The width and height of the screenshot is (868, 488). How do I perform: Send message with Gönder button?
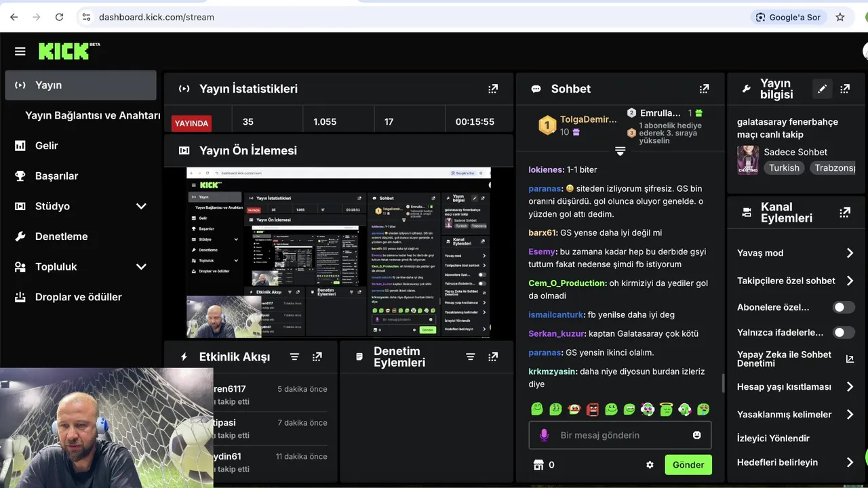[688, 465]
